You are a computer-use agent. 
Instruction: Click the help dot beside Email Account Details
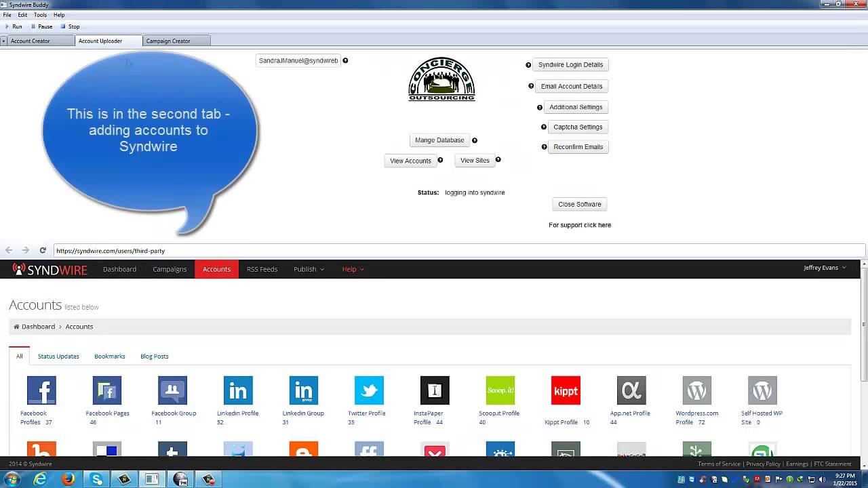click(x=531, y=86)
